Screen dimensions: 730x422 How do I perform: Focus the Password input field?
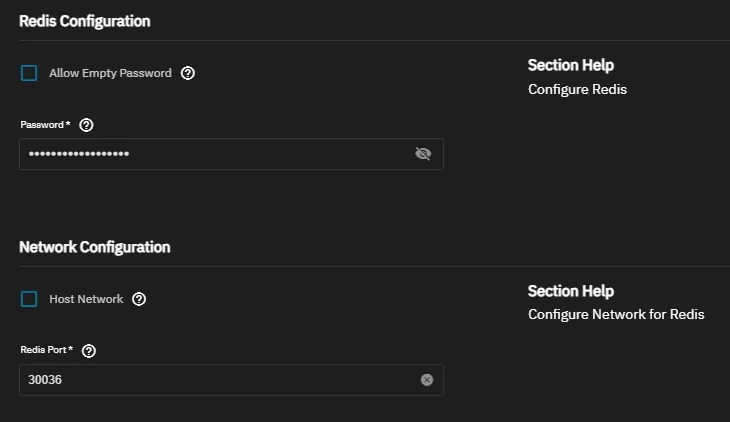(x=215, y=154)
